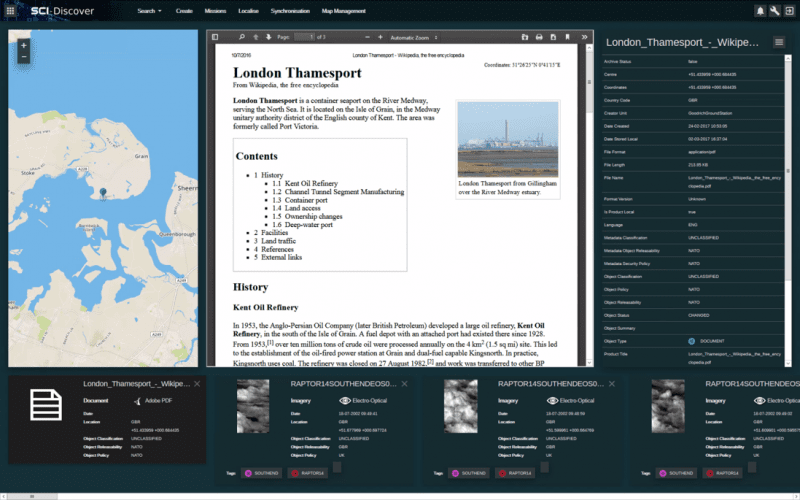Image resolution: width=800 pixels, height=500 pixels.
Task: Select the 'Language' metadata row
Action: [x=693, y=225]
